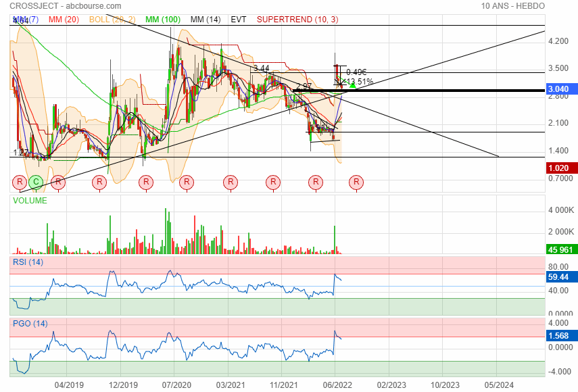Click the 80.00 RSI axis label
Screen dimensions: 578x392
558,267
